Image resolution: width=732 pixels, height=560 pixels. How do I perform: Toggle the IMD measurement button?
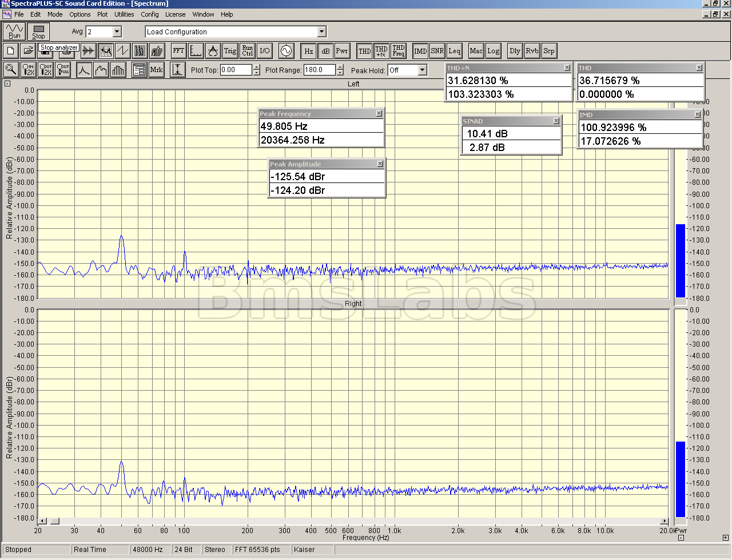click(x=420, y=51)
